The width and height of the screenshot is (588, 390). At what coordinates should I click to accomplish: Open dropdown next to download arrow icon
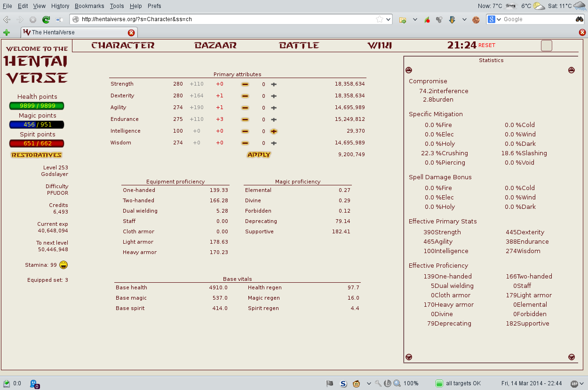(x=464, y=20)
